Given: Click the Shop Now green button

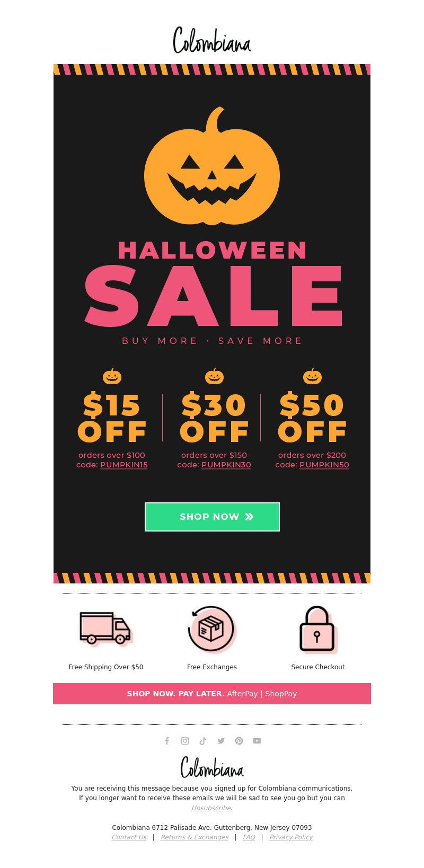Looking at the screenshot, I should pos(212,517).
